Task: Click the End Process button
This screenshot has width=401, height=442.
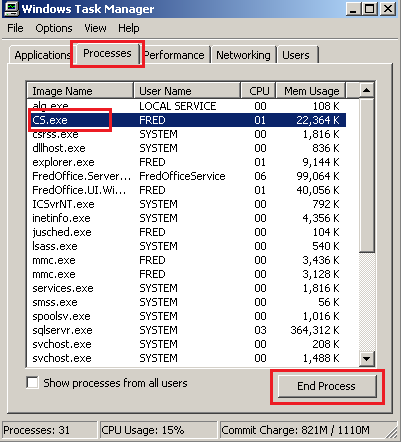Action: (x=327, y=386)
